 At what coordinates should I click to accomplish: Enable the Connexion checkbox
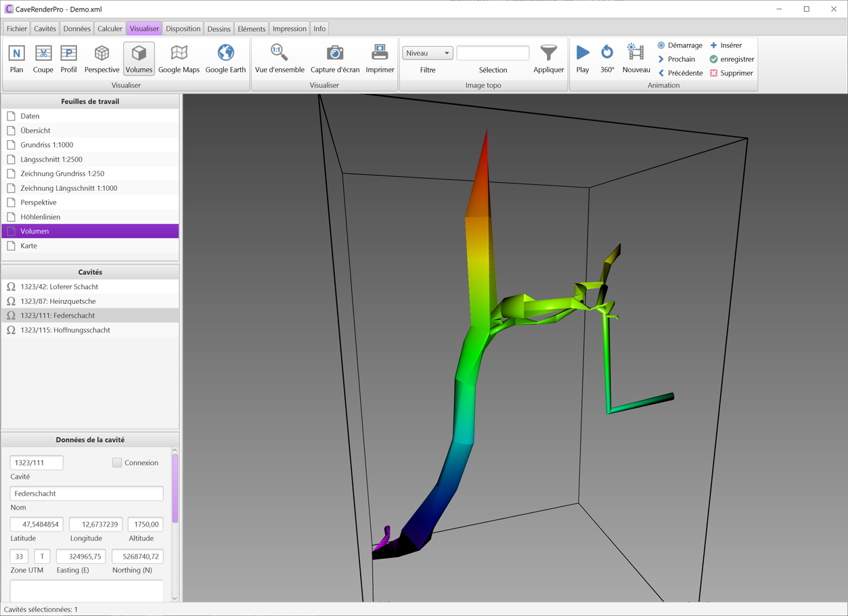(x=117, y=463)
